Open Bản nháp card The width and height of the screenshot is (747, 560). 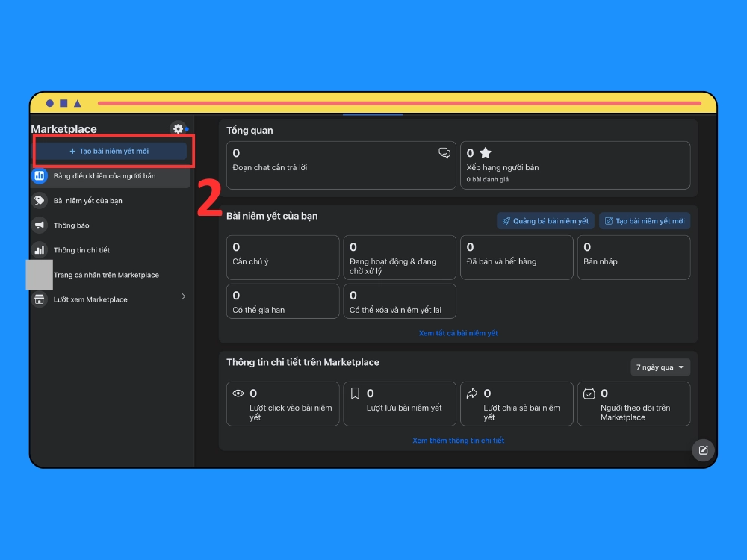[x=633, y=257]
